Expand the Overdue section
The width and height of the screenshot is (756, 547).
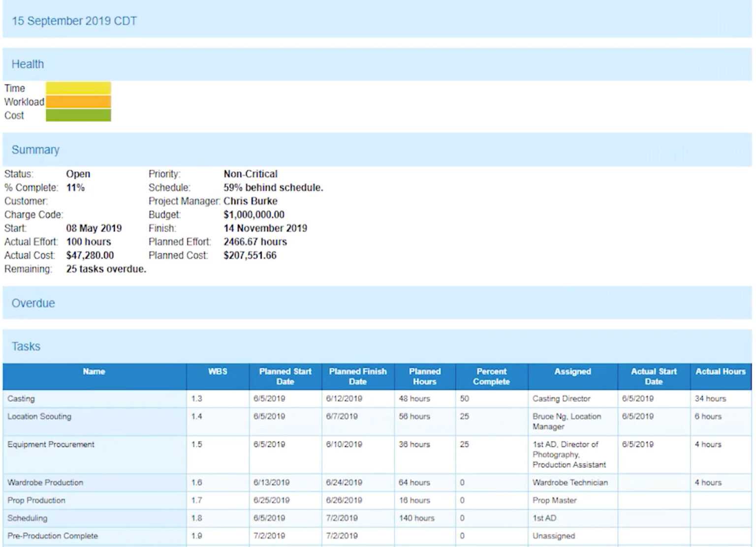32,303
